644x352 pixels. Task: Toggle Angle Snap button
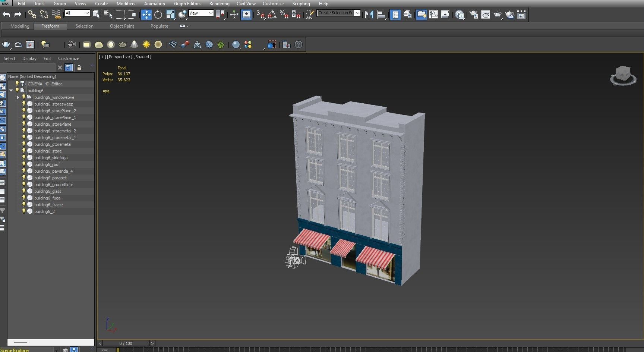272,15
